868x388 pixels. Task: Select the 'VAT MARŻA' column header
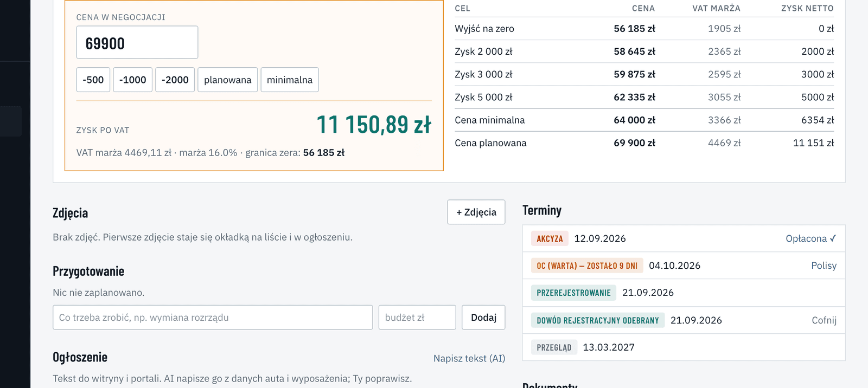point(716,8)
